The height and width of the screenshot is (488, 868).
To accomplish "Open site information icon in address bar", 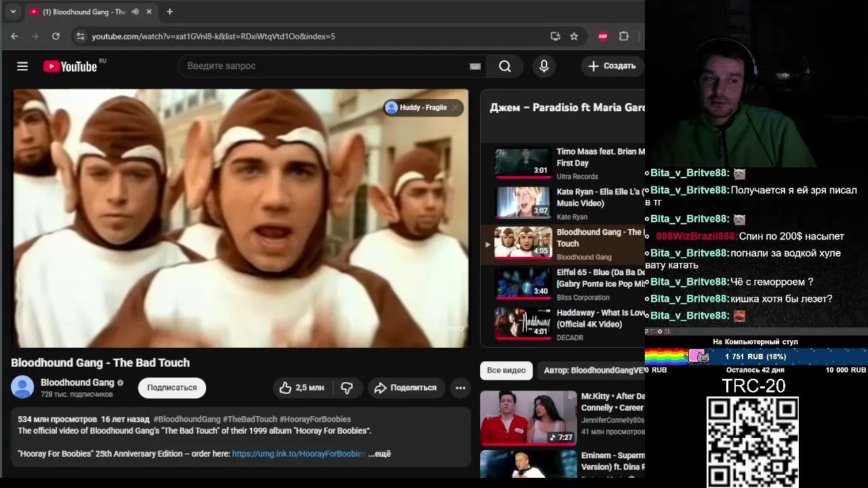I will 80,36.
